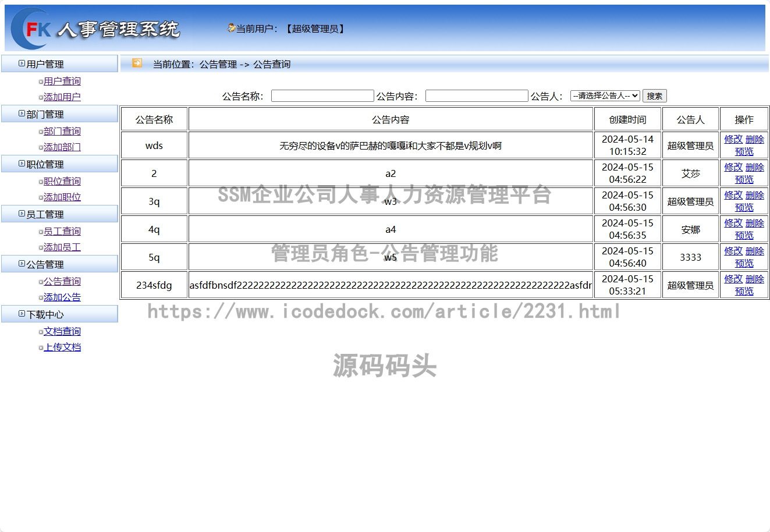
Task: Open 职位查询 in the sidebar
Action: point(62,181)
